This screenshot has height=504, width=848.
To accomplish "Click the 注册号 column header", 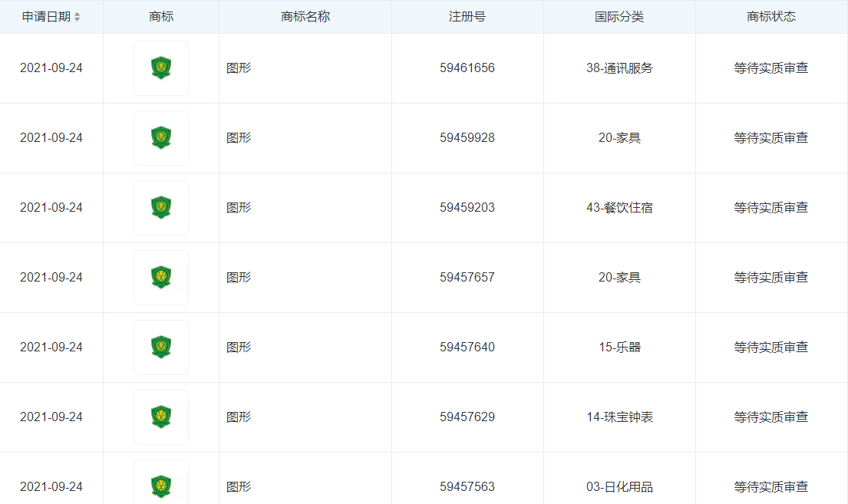I will coord(467,17).
